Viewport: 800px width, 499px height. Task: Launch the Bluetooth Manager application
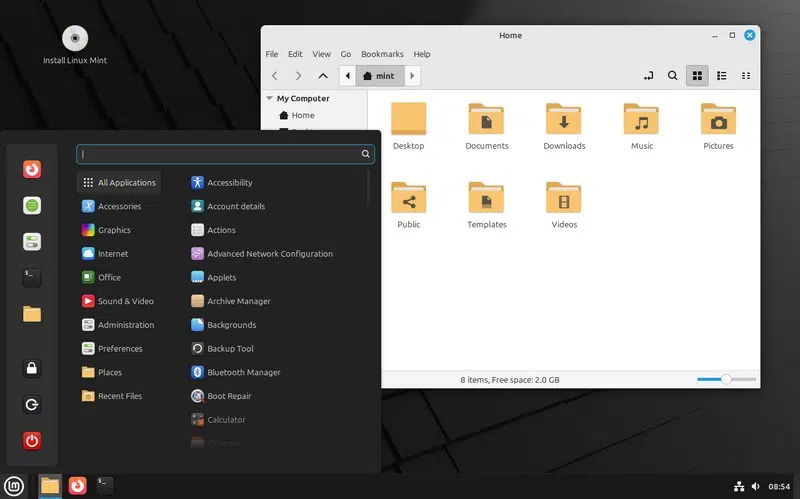click(243, 372)
